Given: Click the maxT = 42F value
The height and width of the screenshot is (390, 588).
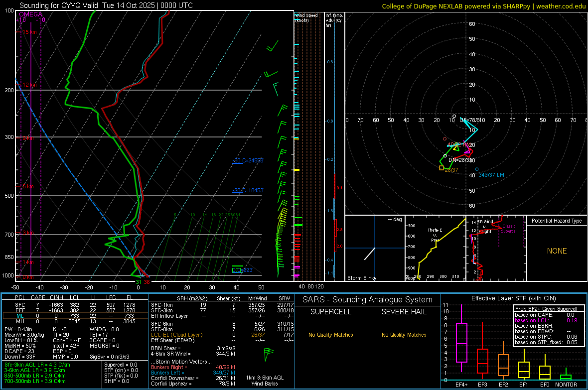Looking at the screenshot, I should (66, 346).
